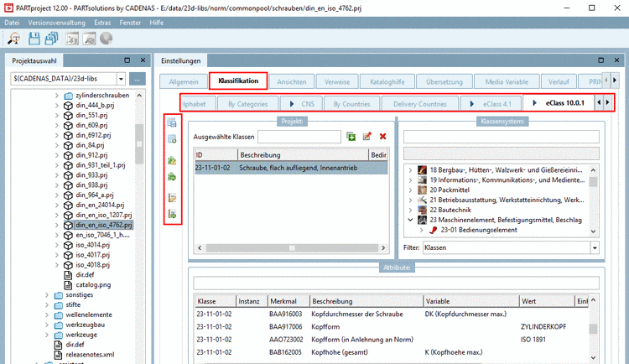Open the Datei menu
The height and width of the screenshot is (364, 629).
tap(12, 23)
